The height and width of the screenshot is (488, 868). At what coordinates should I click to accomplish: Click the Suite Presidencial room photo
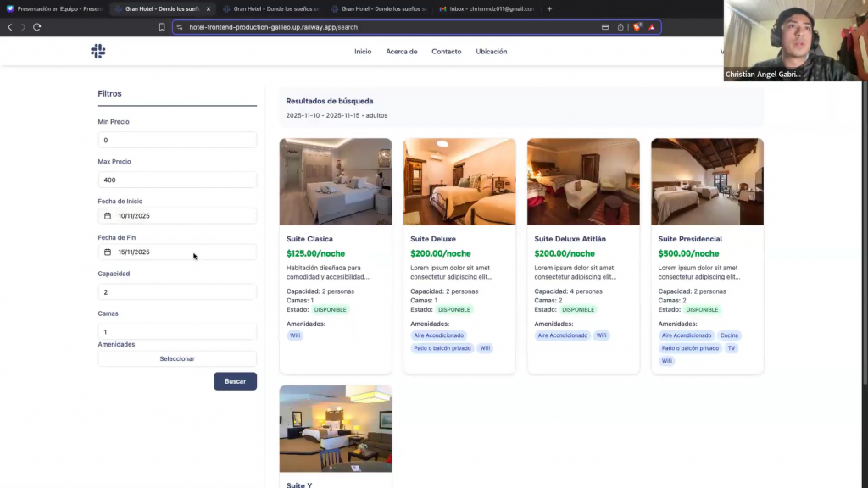pyautogui.click(x=707, y=182)
